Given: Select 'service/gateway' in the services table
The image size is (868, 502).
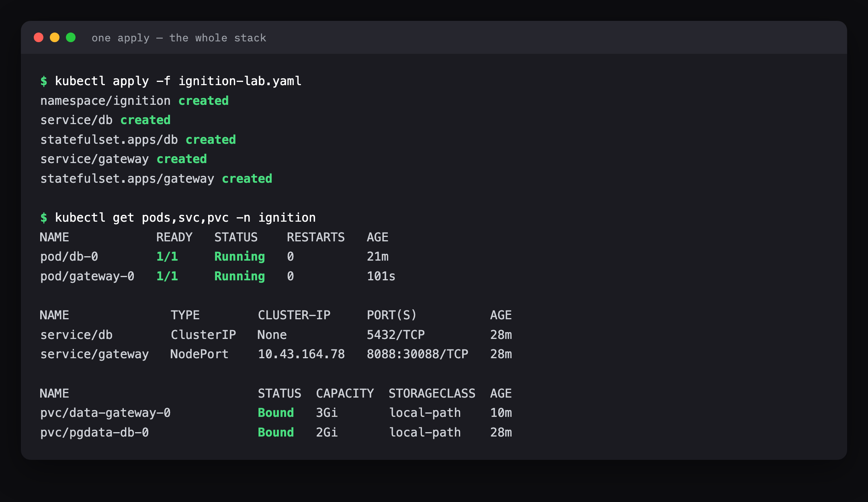Looking at the screenshot, I should [94, 354].
